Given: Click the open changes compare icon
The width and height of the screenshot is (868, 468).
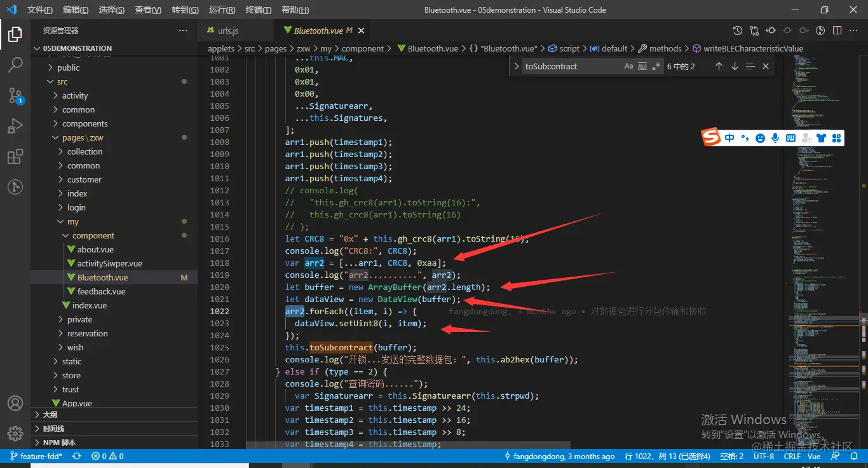Looking at the screenshot, I should [x=754, y=30].
